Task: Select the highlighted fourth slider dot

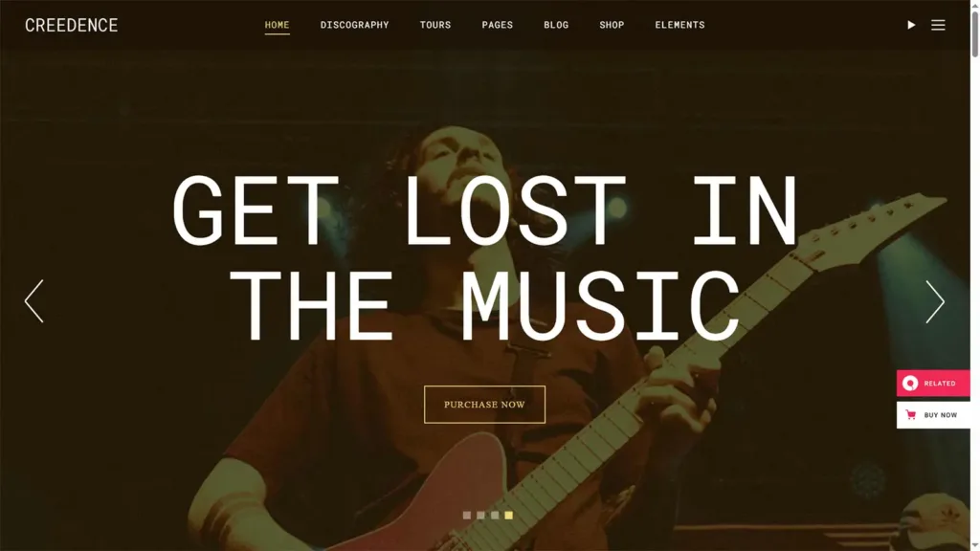Action: coord(509,516)
